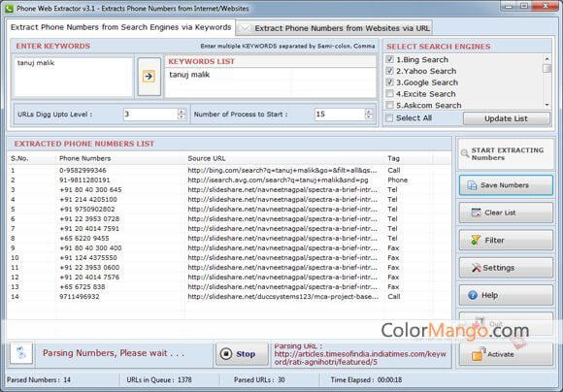
Task: Open Extract Phone Numbers via Keywords tab
Action: point(121,27)
